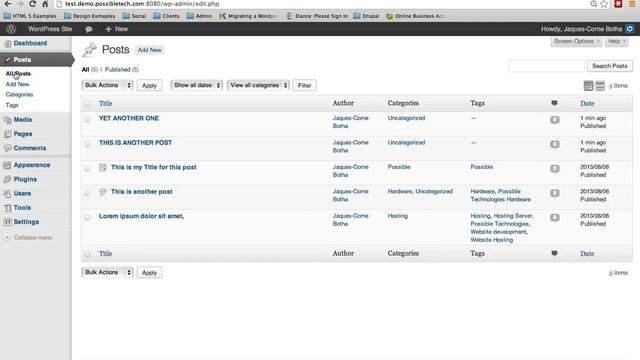Open comments bubble for YET ANOTHER ONE
Viewport: 640px width, 360px height.
[x=554, y=120]
